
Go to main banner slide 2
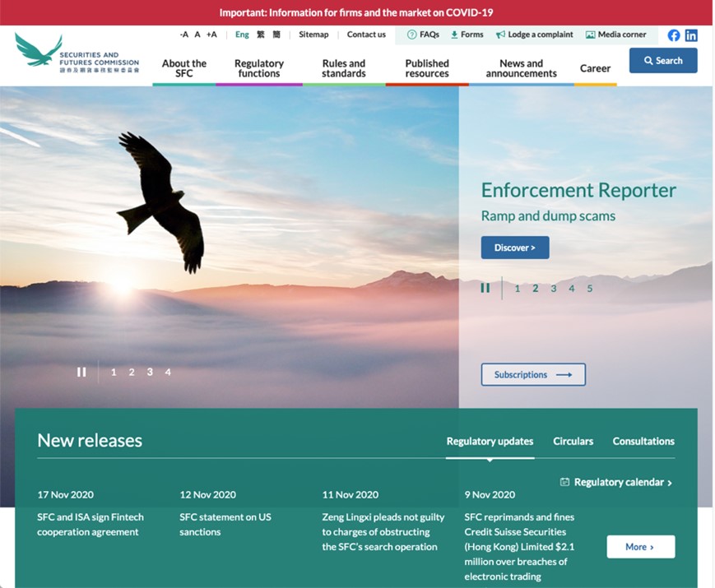click(x=132, y=372)
